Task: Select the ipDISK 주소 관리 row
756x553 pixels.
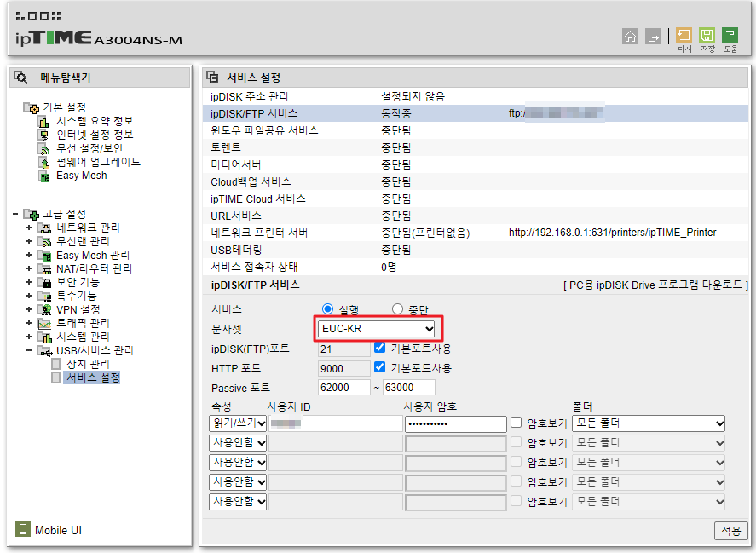Action: (x=476, y=97)
